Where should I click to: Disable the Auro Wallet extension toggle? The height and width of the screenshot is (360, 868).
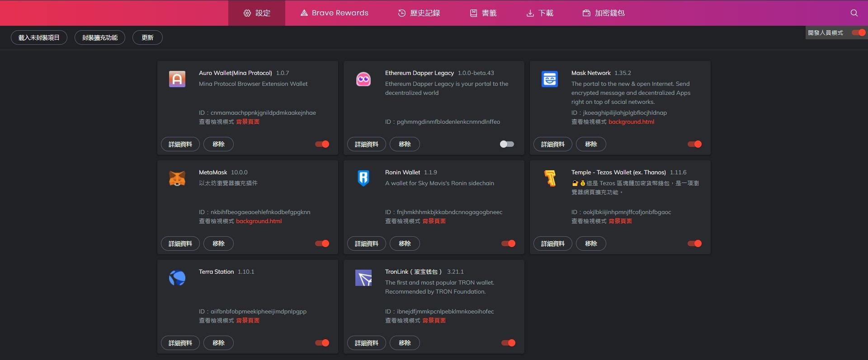(x=322, y=144)
